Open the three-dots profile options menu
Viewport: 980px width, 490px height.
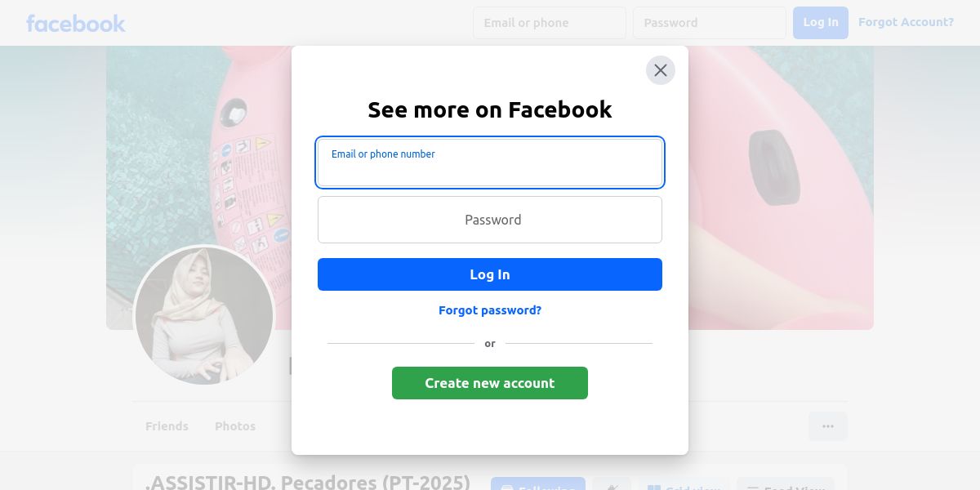828,426
